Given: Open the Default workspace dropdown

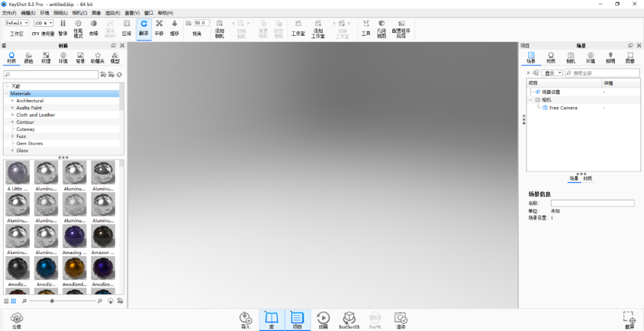Looking at the screenshot, I should (x=17, y=23).
